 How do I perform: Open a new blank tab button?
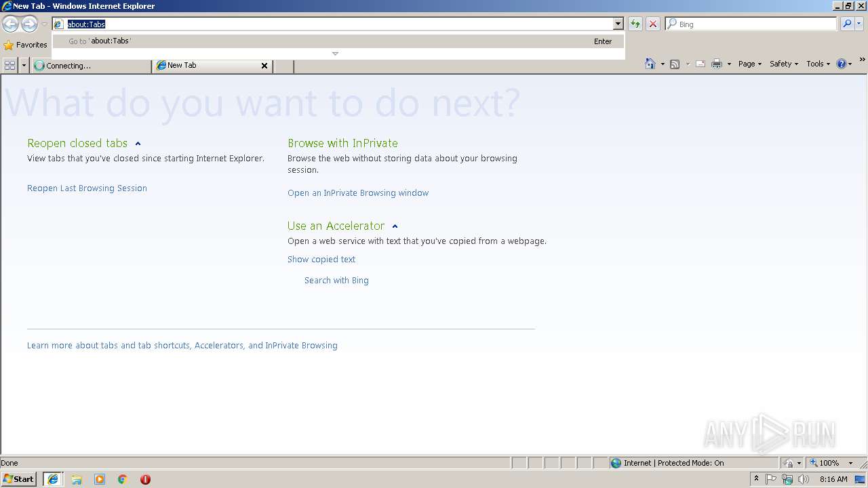click(x=283, y=66)
